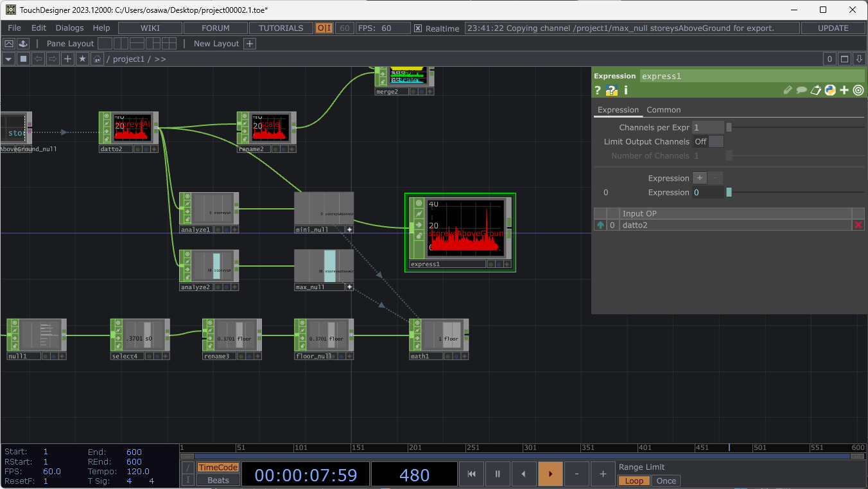
Task: Open bookmarks with the star icon
Action: tap(82, 59)
